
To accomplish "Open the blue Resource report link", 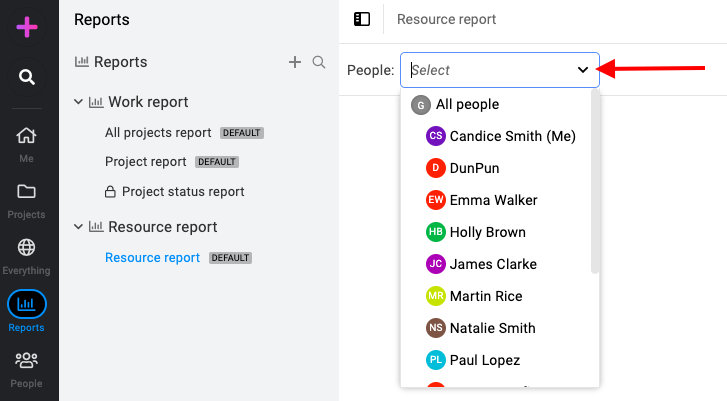I will (153, 257).
